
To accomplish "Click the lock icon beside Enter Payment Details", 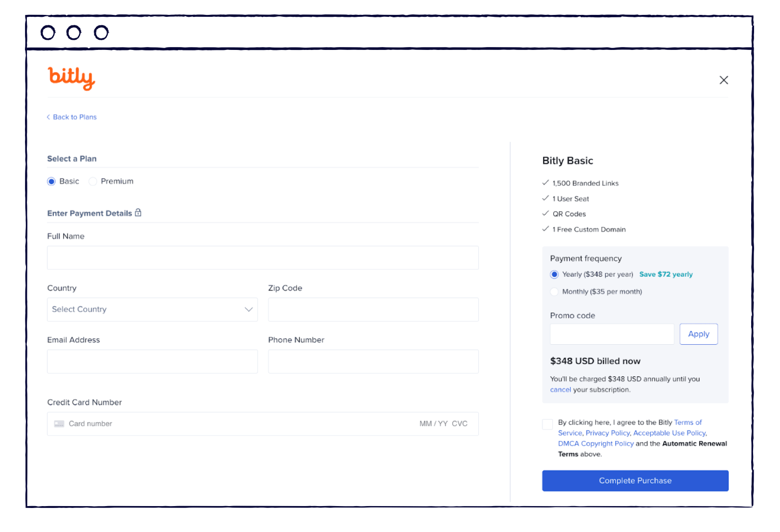I will point(138,213).
